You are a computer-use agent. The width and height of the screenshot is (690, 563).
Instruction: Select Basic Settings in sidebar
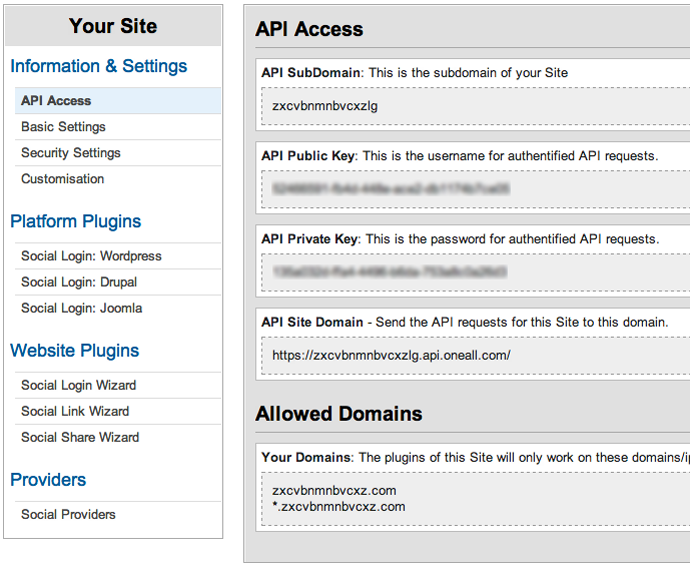coord(63,127)
